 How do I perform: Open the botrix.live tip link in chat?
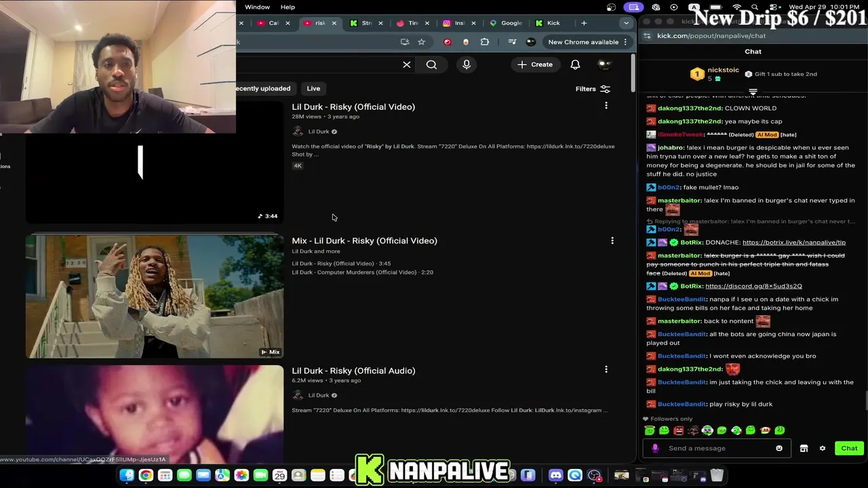(x=794, y=242)
